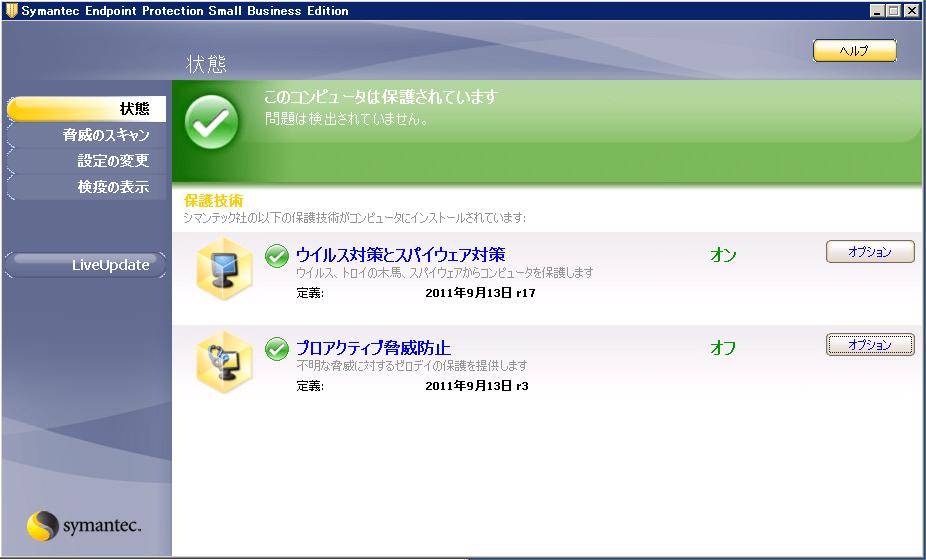Click the shield icon in the title bar
Image resolution: width=926 pixels, height=560 pixels.
11,11
